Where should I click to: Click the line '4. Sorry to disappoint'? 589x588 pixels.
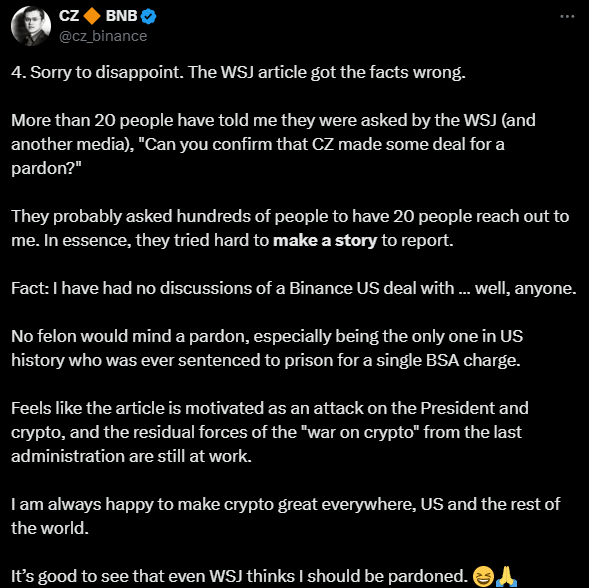(x=238, y=73)
